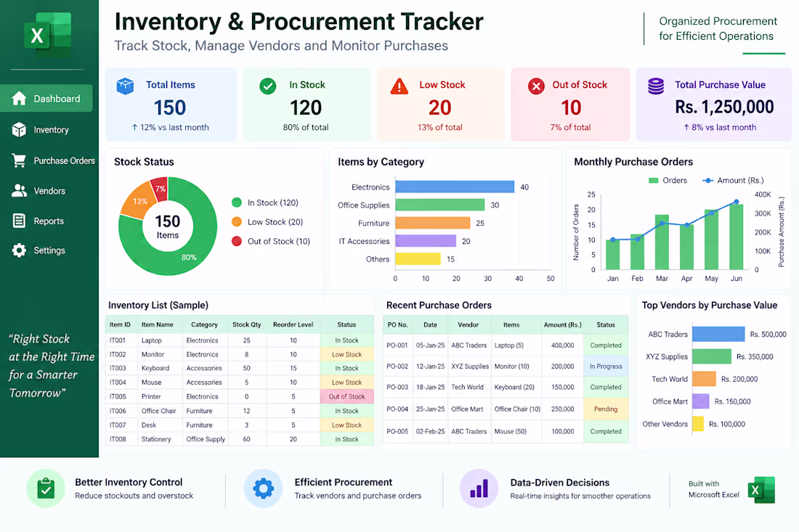This screenshot has height=532, width=799.
Task: Click the Dashboard home icon
Action: click(x=19, y=98)
